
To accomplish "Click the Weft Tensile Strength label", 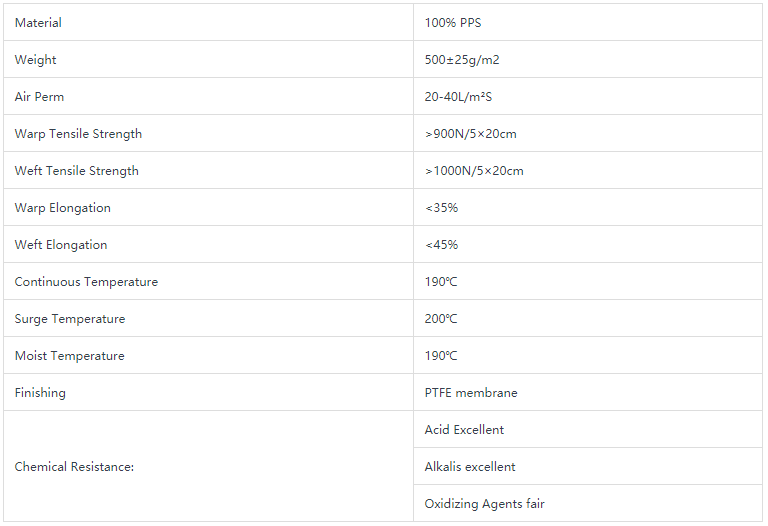I will [x=76, y=171].
